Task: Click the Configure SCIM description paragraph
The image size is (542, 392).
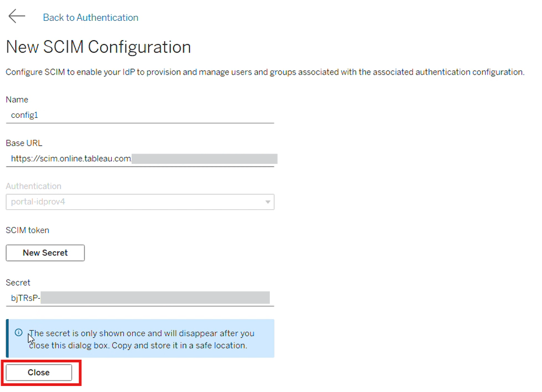Action: click(x=265, y=72)
